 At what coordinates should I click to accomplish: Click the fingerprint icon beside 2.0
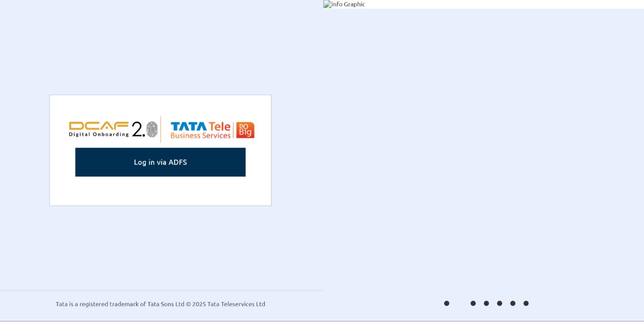point(152,129)
